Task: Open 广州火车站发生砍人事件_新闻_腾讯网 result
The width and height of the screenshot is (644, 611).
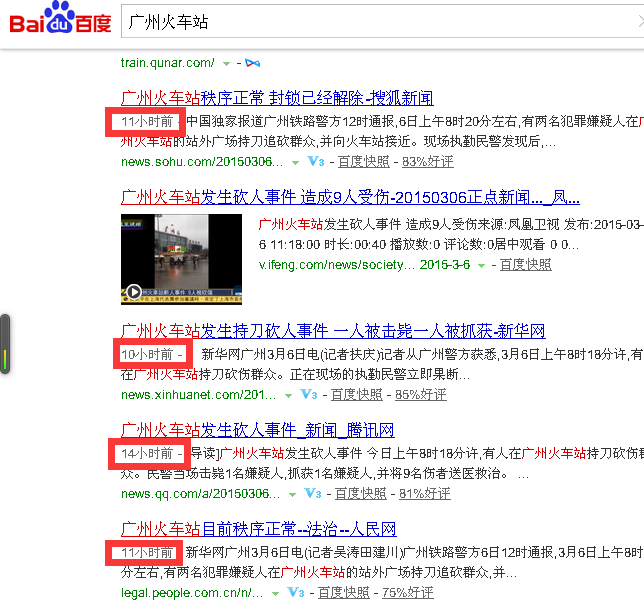Action: click(258, 430)
